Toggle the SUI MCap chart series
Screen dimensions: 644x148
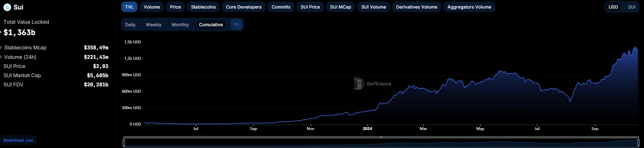click(x=340, y=7)
